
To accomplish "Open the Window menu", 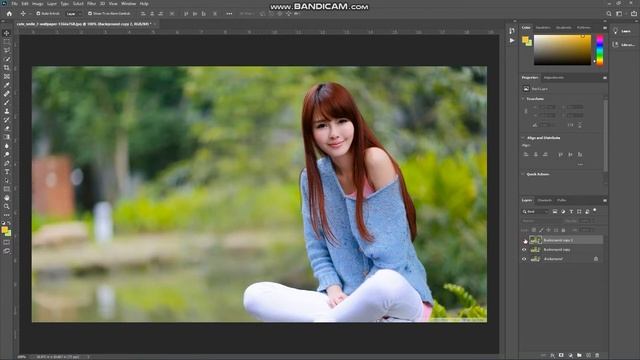I will pyautogui.click(x=129, y=4).
